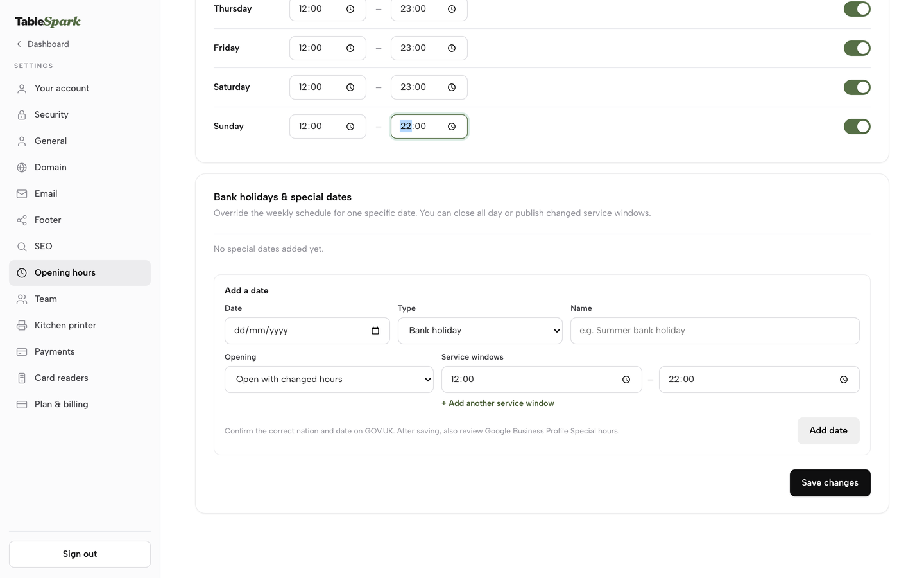Viewport: 924px width, 578px height.
Task: Open the Type dropdown showing Bank holiday
Action: [x=480, y=331]
